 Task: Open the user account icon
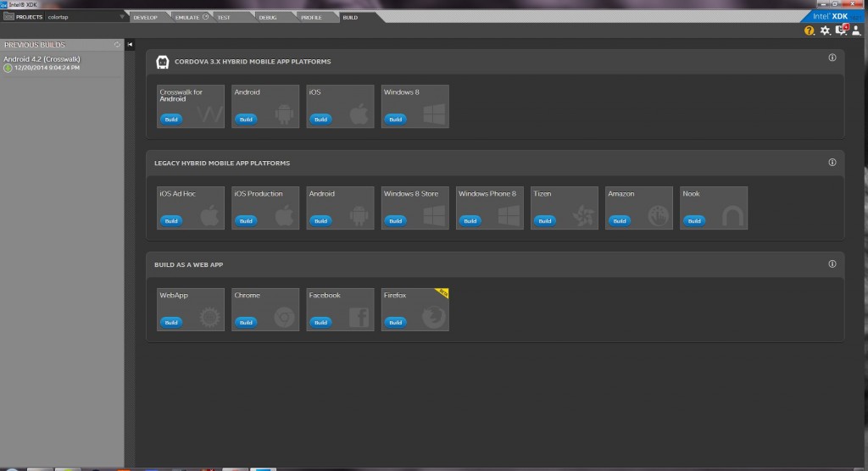[856, 30]
